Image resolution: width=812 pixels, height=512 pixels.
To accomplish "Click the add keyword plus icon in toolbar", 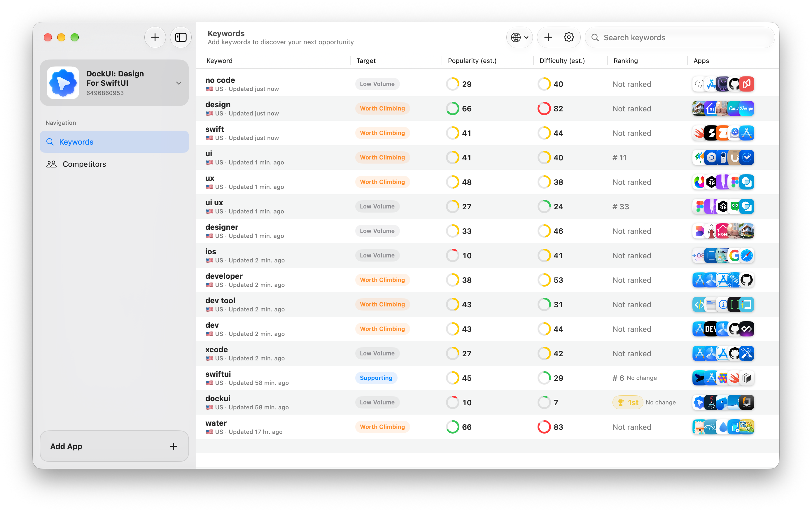I will 548,37.
